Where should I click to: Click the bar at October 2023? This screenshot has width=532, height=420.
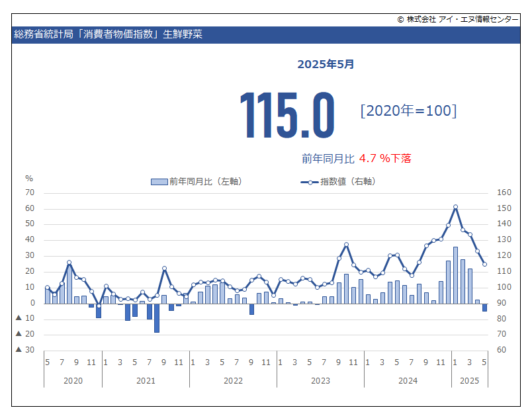click(347, 289)
